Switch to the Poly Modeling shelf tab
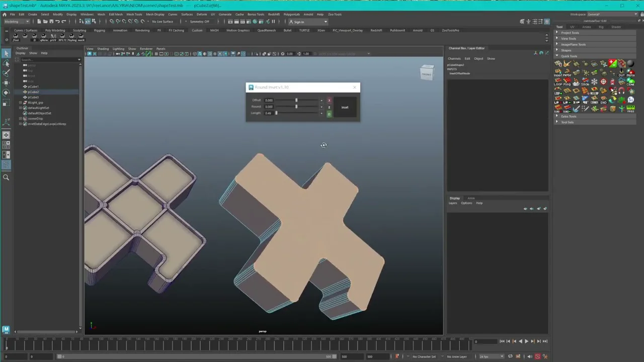The image size is (644, 362). (55, 30)
